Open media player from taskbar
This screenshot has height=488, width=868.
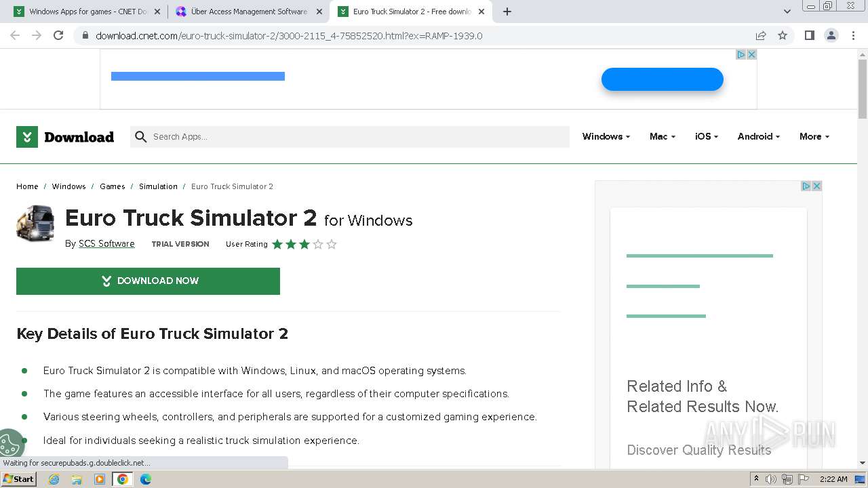100,479
